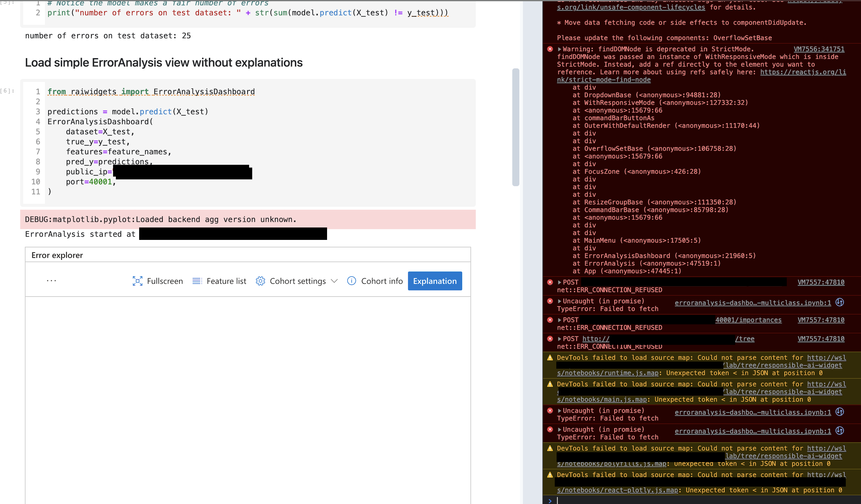
Task: Open Cohort info via its info icon
Action: pos(351,281)
